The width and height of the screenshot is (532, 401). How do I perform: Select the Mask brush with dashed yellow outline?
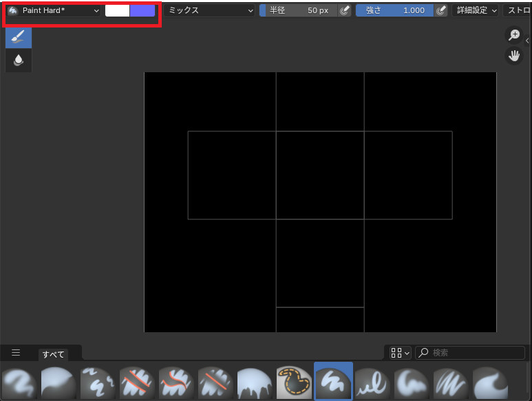[294, 381]
